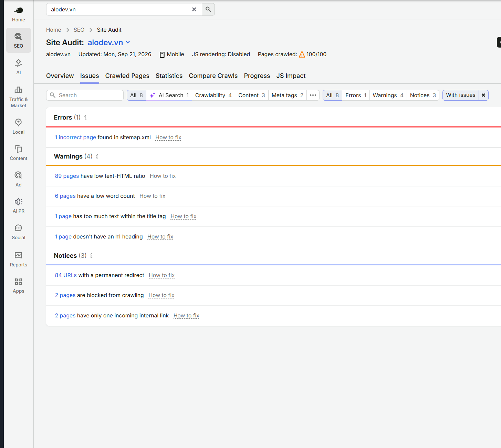501x448 pixels.
Task: Switch to the Progress tab
Action: (257, 76)
